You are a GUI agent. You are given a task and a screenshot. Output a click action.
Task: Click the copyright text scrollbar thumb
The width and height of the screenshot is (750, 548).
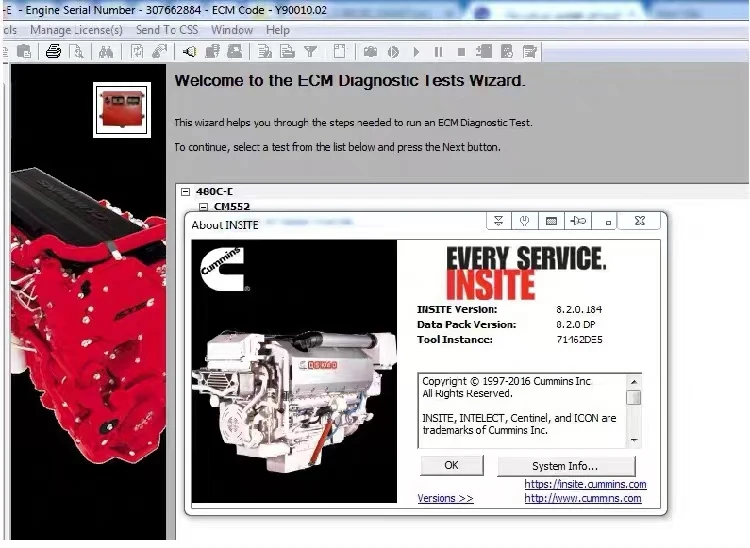coord(634,397)
